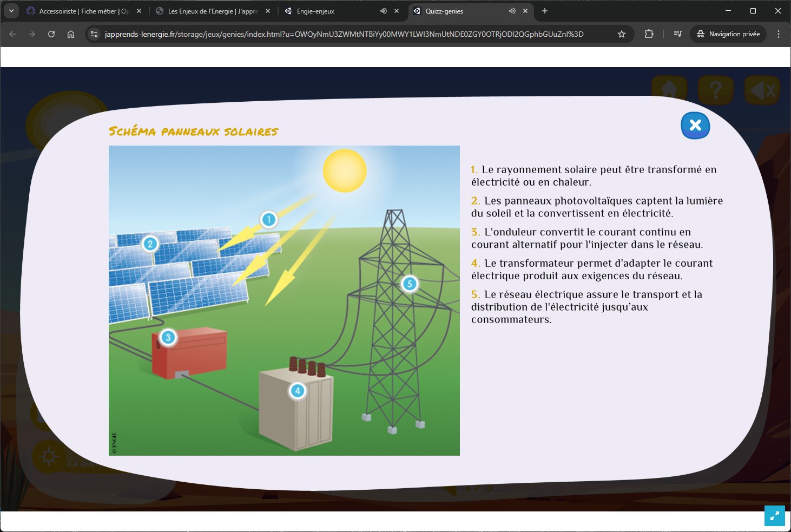Bookmark this page with the star icon
The height and width of the screenshot is (532, 791).
tap(622, 34)
